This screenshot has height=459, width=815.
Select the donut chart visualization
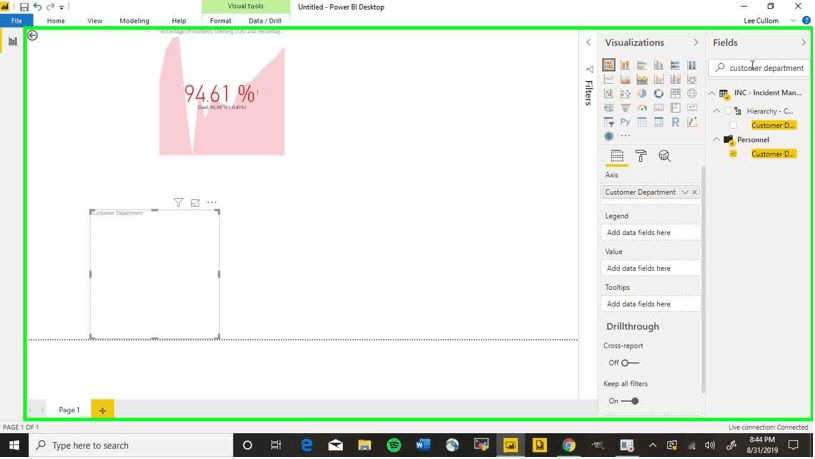click(x=658, y=94)
